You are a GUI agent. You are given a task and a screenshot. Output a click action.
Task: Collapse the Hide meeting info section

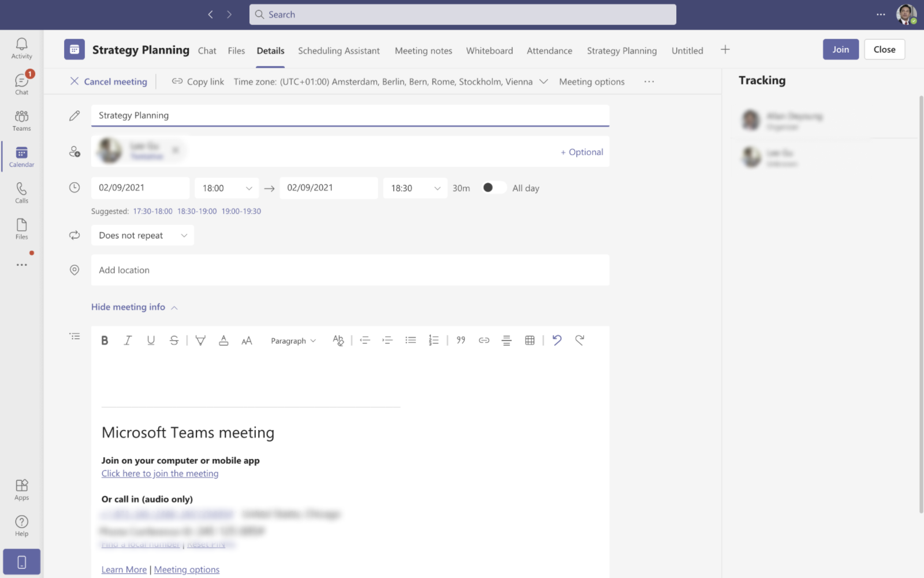point(134,307)
